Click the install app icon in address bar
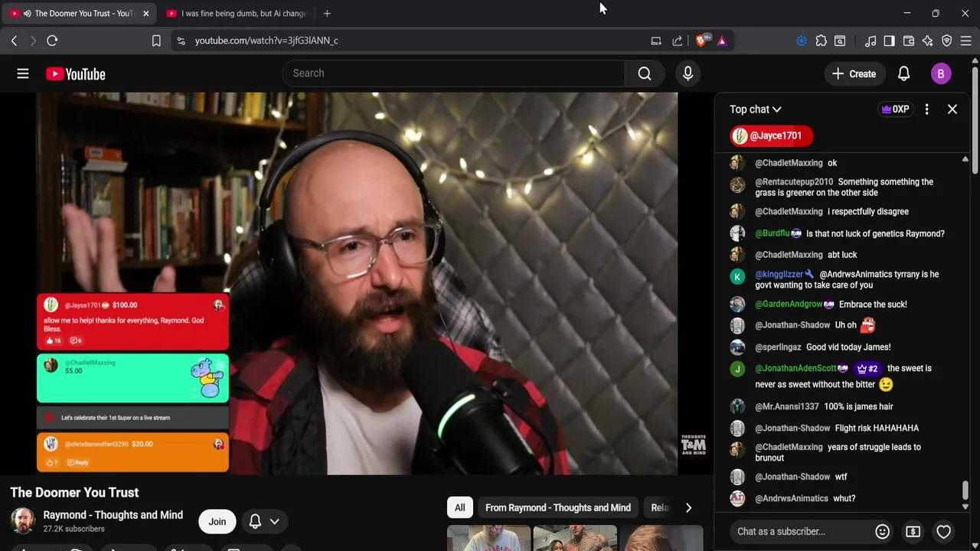980x551 pixels. pos(656,41)
